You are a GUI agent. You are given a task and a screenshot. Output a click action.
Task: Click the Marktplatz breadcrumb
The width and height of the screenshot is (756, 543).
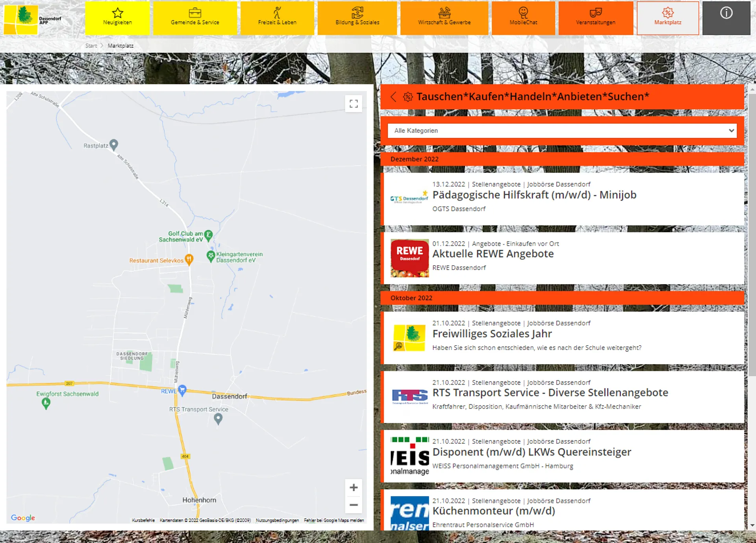[x=120, y=46]
